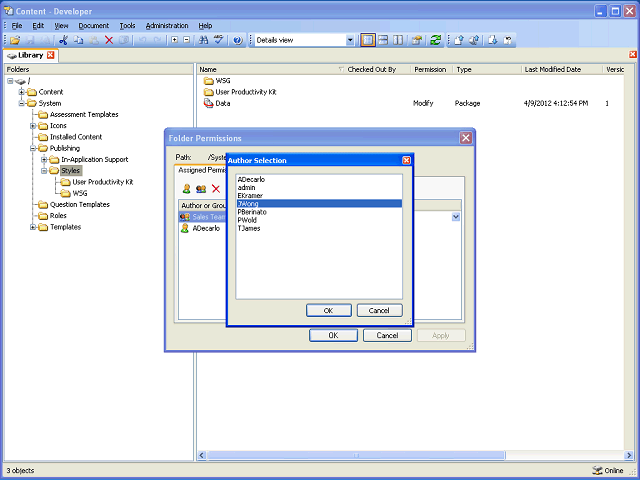Click the red delete X in Folder Permissions
This screenshot has height=480, width=640.
pos(216,189)
